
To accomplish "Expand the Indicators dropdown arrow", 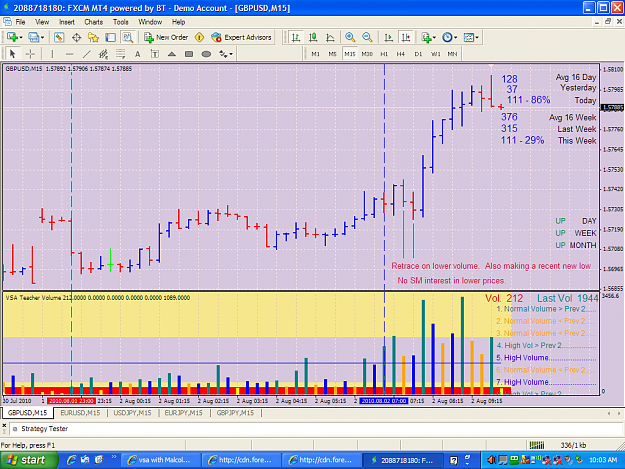I will [434, 37].
